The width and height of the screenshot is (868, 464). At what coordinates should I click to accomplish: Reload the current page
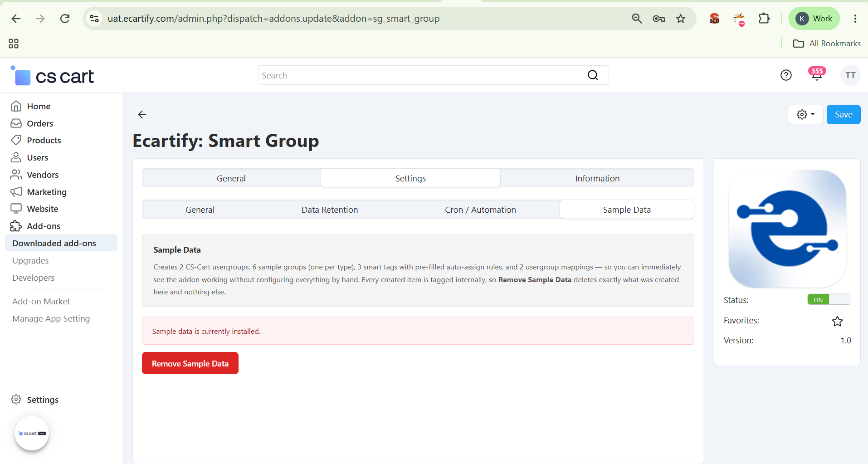tap(65, 19)
